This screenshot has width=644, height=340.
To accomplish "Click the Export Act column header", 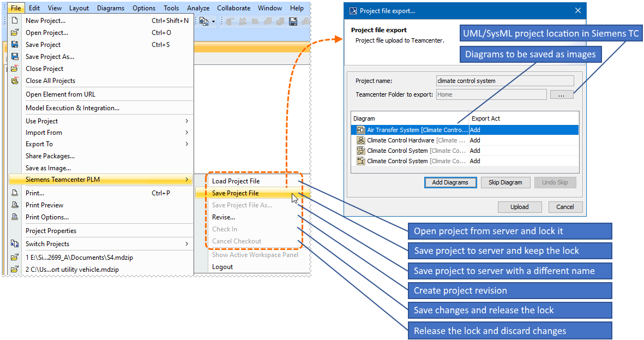I will click(x=523, y=118).
